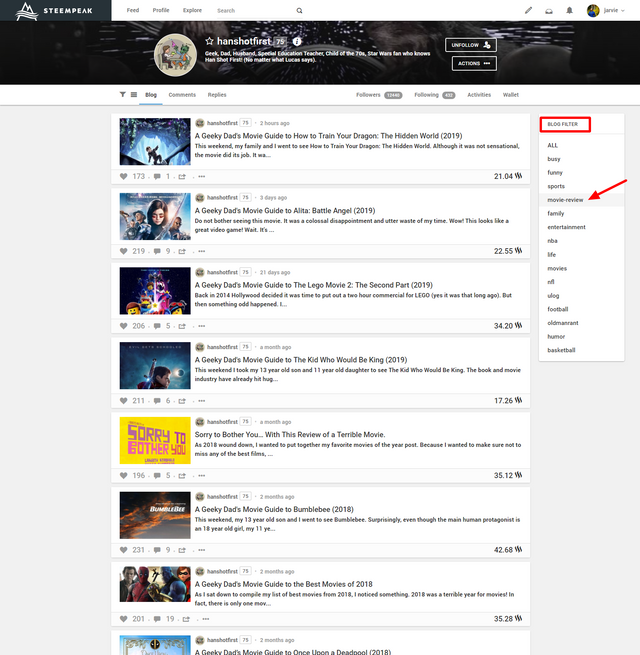Open the notifications bell
The image size is (640, 655).
click(x=569, y=10)
